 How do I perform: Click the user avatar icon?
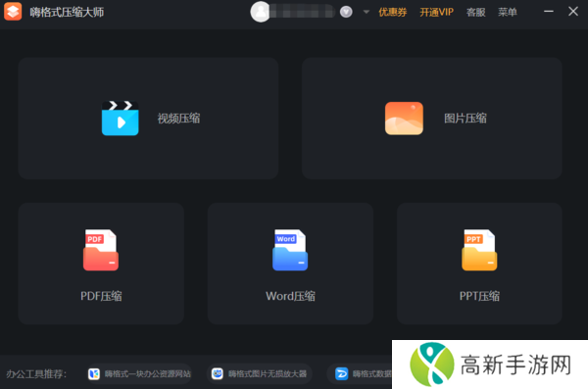261,12
